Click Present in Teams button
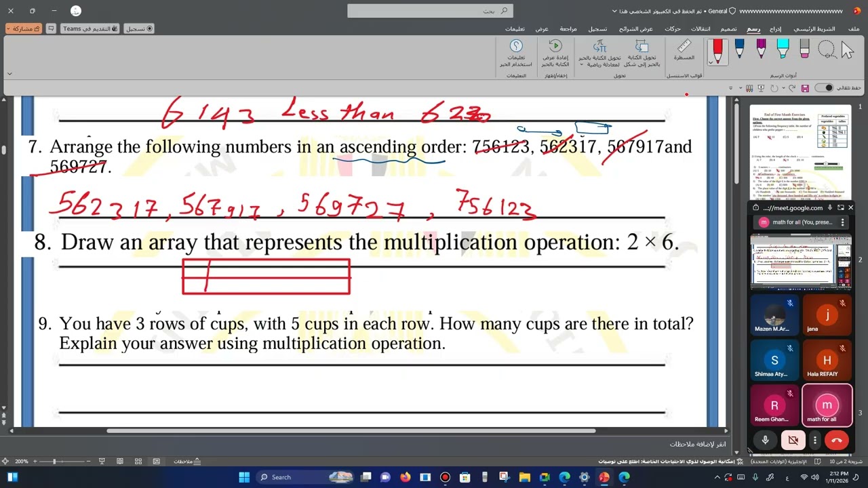The height and width of the screenshot is (488, 868). [x=90, y=28]
